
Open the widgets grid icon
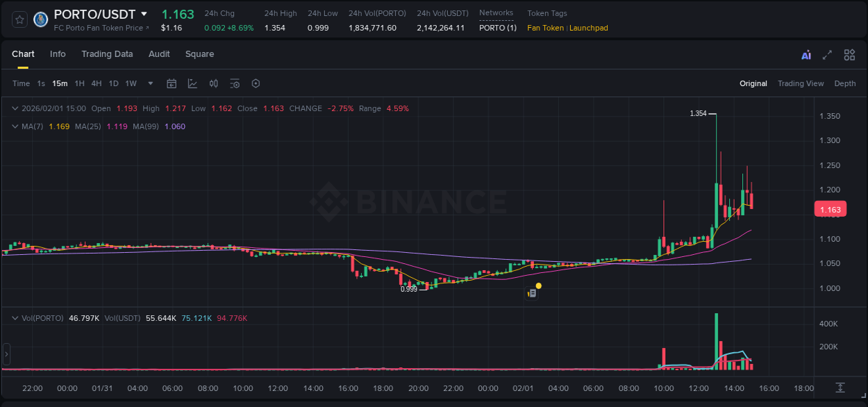click(849, 54)
